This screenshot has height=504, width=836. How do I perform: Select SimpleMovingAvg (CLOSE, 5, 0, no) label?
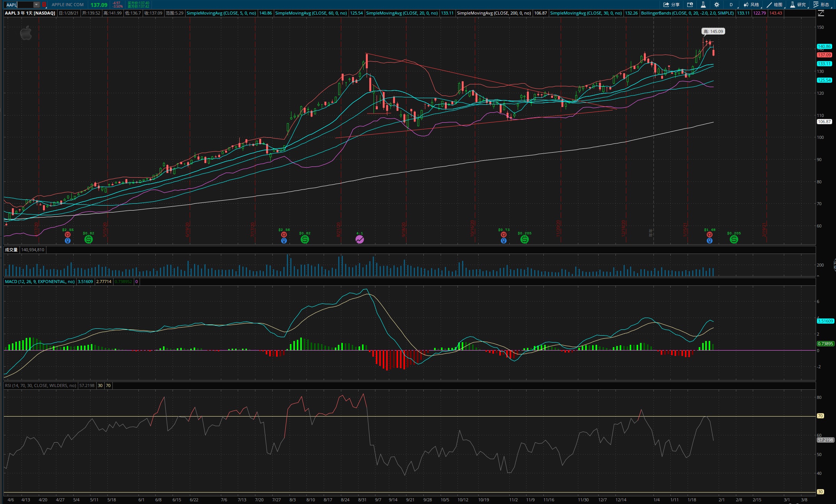click(x=221, y=13)
